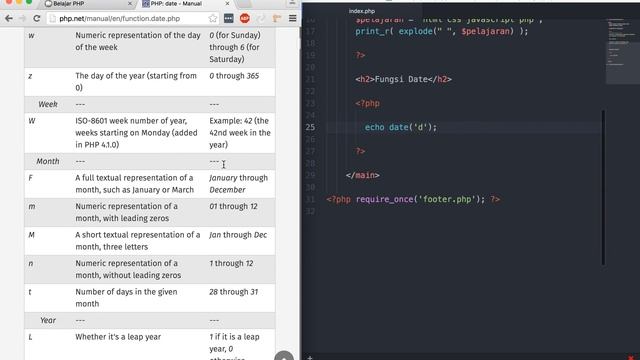
Task: Click the 'Week' section header row
Action: pos(150,104)
